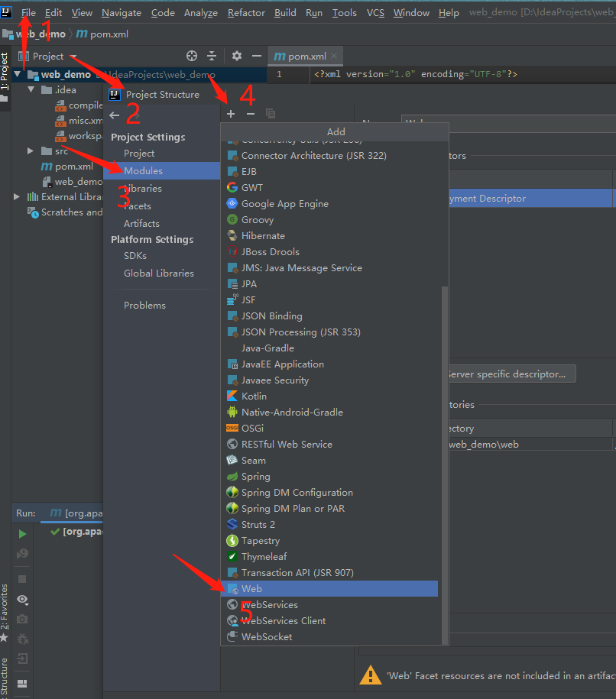The width and height of the screenshot is (616, 699).
Task: Open the File menu
Action: 28,12
